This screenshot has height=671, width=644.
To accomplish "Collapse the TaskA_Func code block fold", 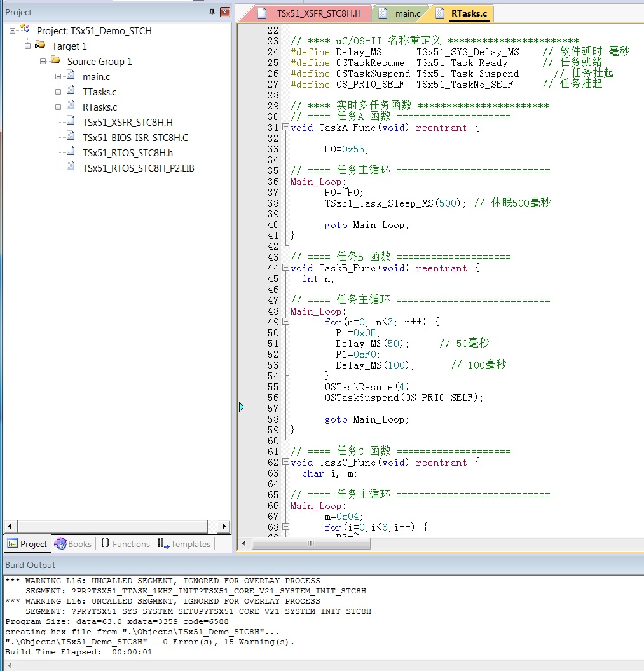I will [285, 128].
